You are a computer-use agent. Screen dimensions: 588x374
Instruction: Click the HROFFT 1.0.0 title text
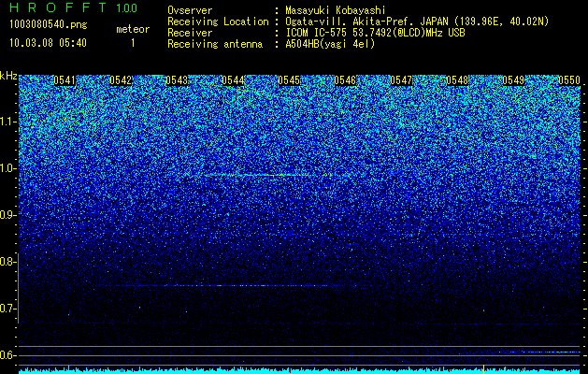click(74, 7)
